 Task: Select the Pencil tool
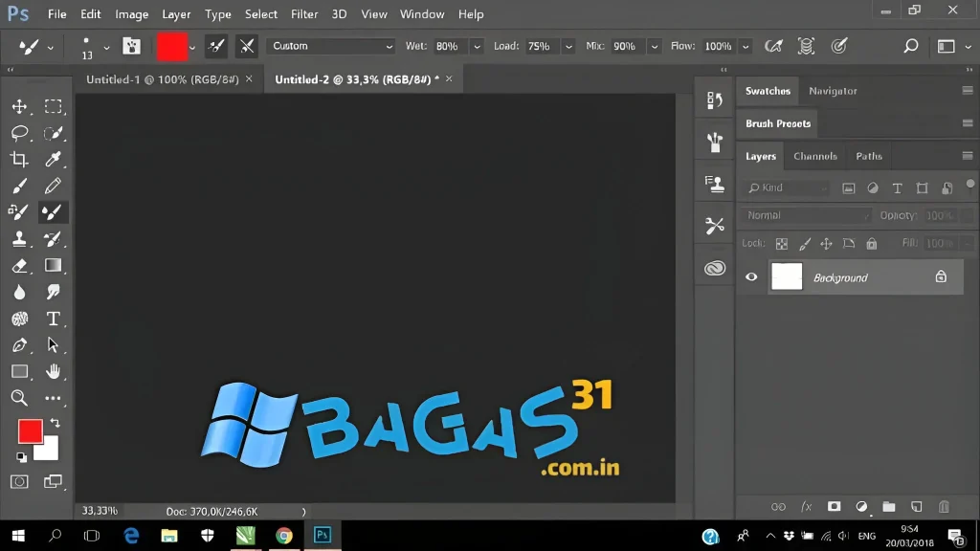coord(54,186)
